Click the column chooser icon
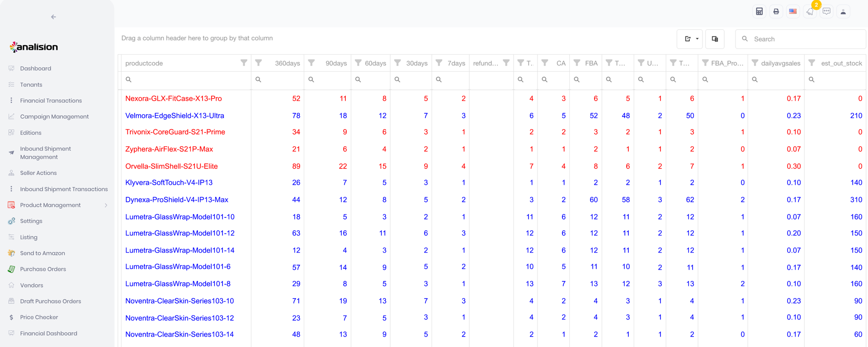Image resolution: width=868 pixels, height=347 pixels. coord(715,39)
